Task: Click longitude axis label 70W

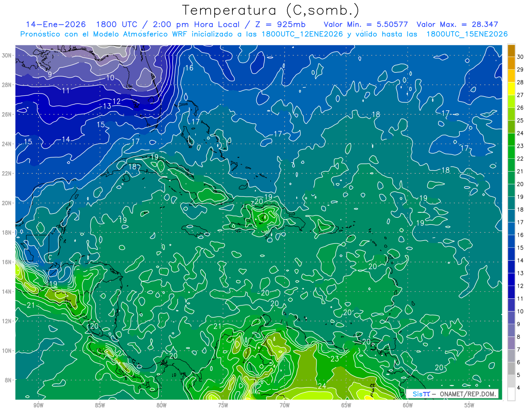Action: pyautogui.click(x=285, y=405)
